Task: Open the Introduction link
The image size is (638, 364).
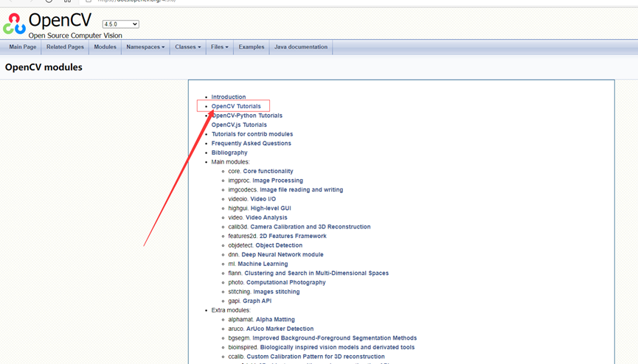Action: tap(228, 97)
